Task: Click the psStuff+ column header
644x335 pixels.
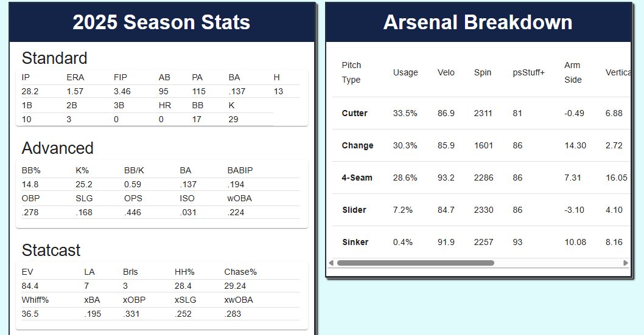Action: pos(529,72)
